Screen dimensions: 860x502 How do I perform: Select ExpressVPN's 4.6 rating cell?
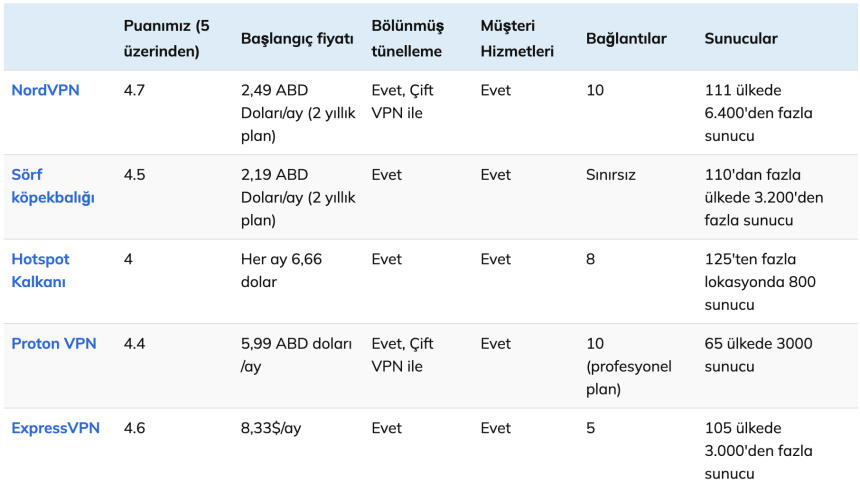pyautogui.click(x=135, y=428)
